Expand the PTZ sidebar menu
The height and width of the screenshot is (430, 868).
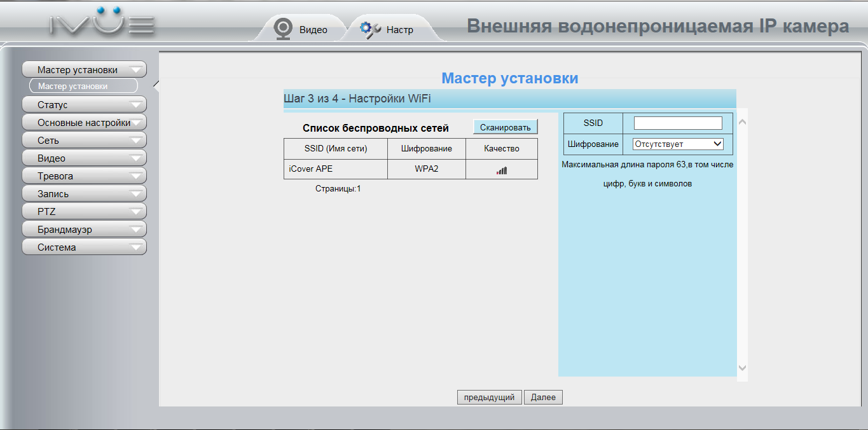pos(85,212)
